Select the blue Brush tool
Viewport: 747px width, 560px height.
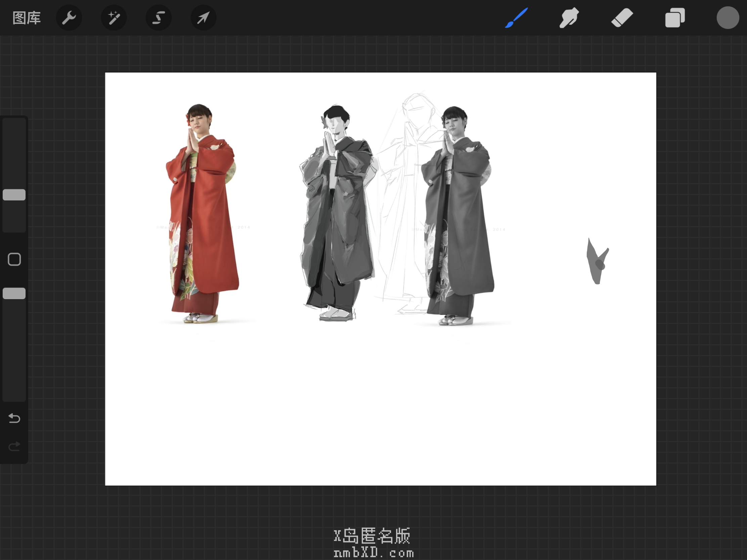(x=516, y=18)
